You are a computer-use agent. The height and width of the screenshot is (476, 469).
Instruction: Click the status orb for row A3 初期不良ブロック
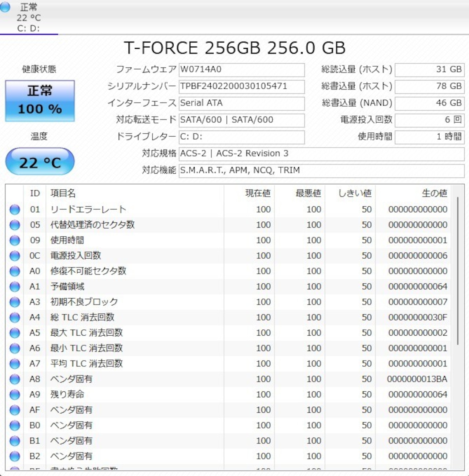[15, 302]
